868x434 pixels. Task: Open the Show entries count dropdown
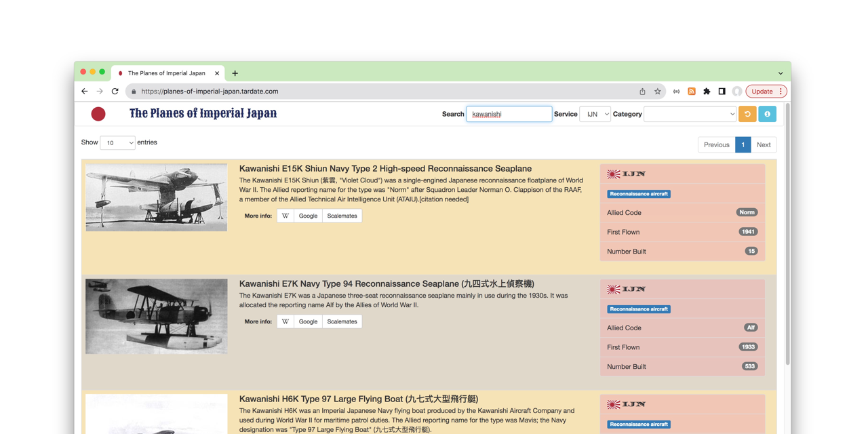[x=118, y=142]
